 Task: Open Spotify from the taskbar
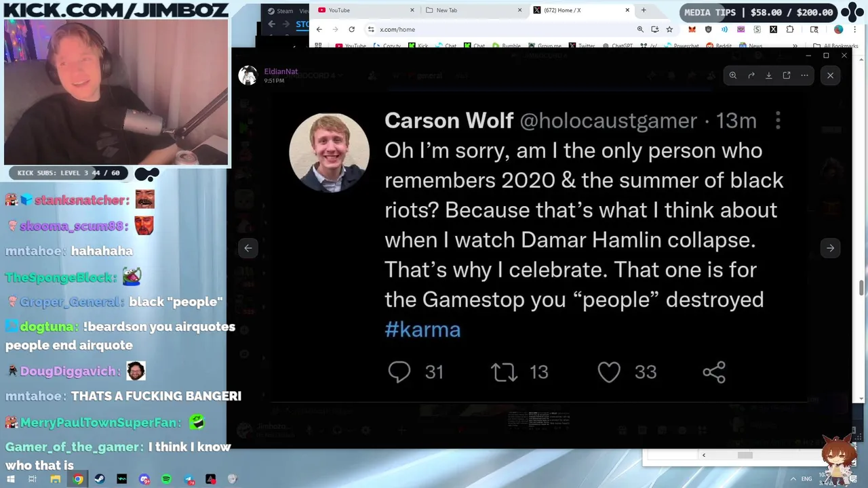(166, 479)
